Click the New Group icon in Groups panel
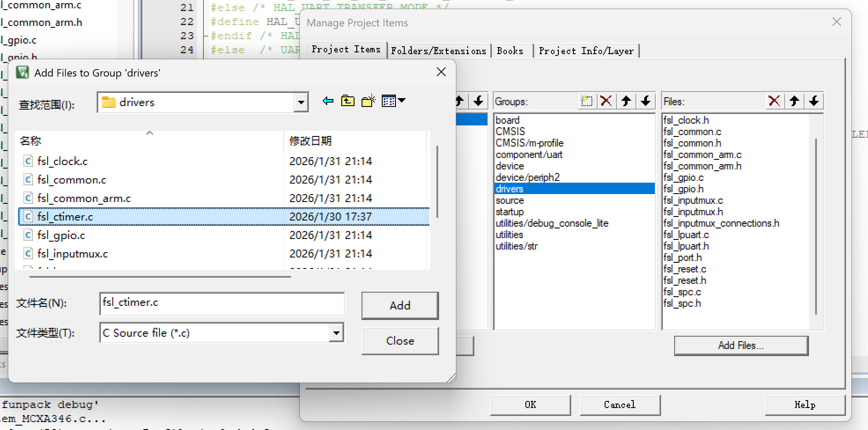 click(x=587, y=101)
